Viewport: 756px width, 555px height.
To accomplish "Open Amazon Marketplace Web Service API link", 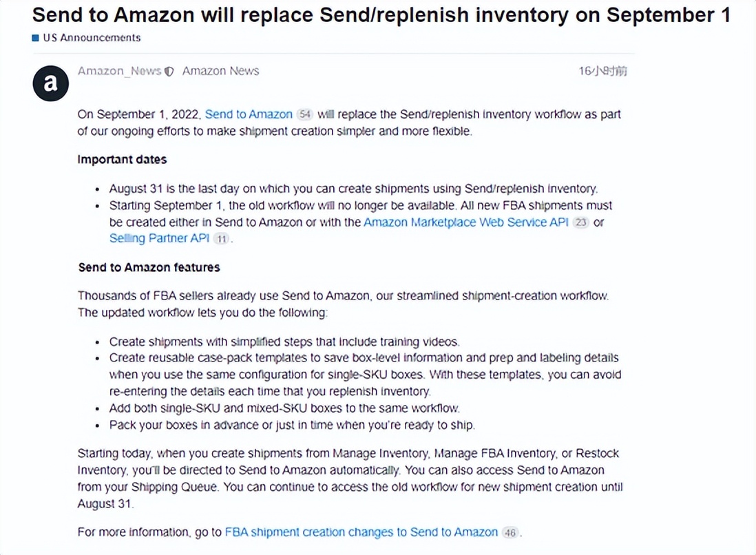I will (465, 222).
